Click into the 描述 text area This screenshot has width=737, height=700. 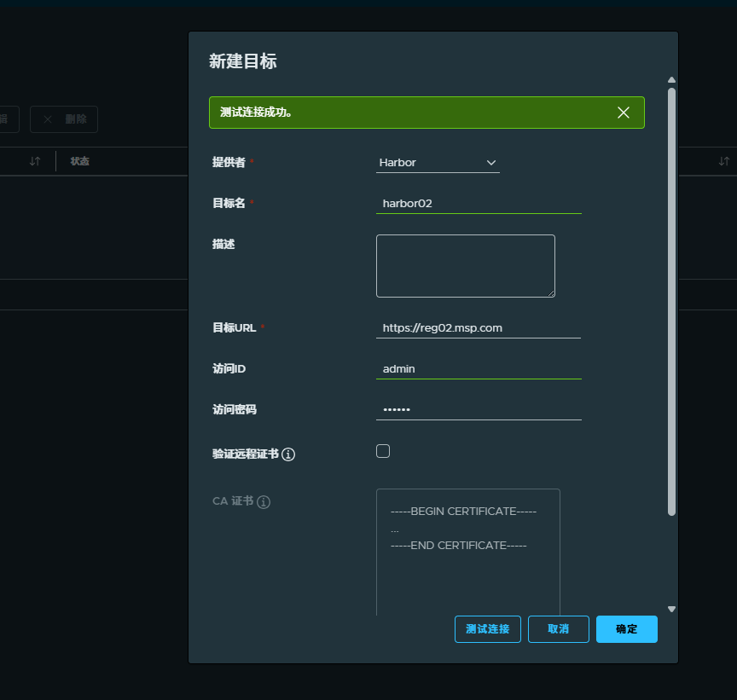(466, 266)
